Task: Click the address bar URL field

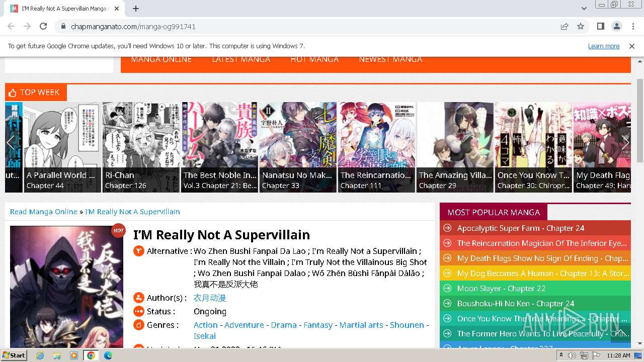Action: (x=312, y=26)
